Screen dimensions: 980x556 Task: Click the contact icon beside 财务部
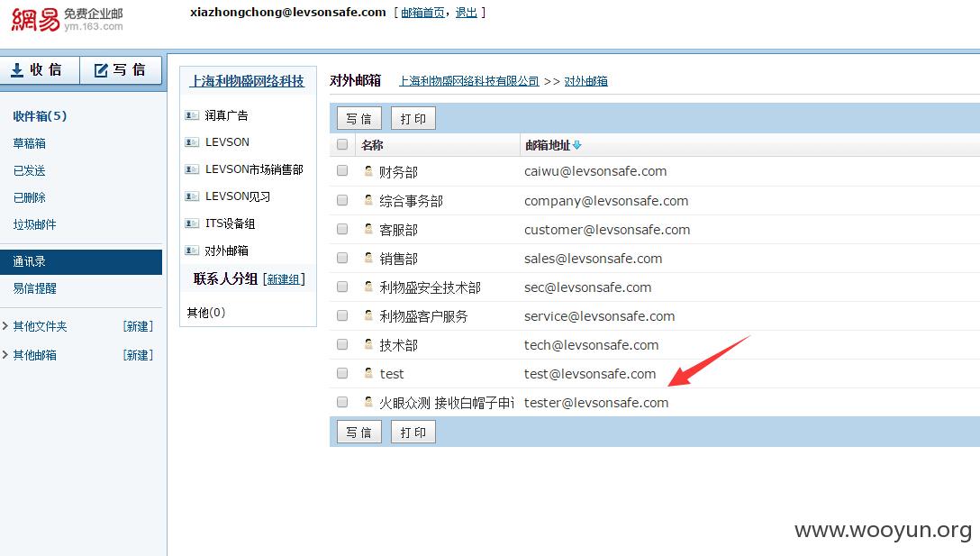pyautogui.click(x=368, y=170)
